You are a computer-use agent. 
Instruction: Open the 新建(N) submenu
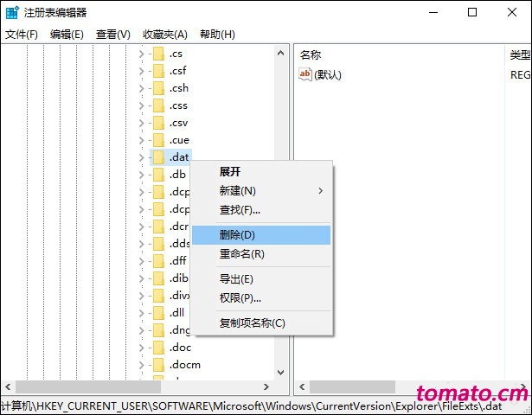[261, 191]
